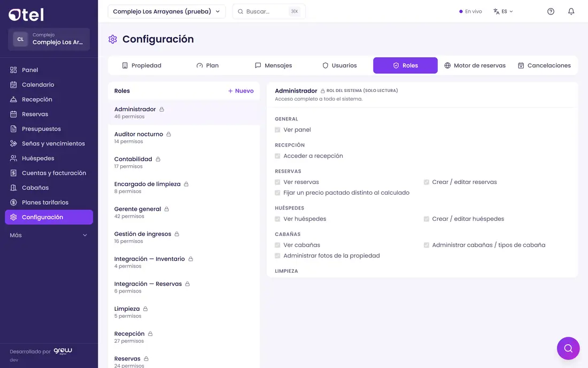Click the gear icon beside Configuración heading
Screen dimensions: 588x368
(113, 39)
